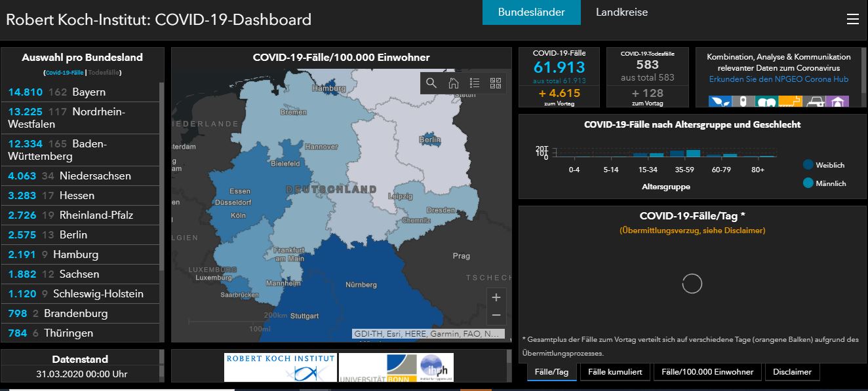Zoom in using the map plus icon

pyautogui.click(x=496, y=297)
